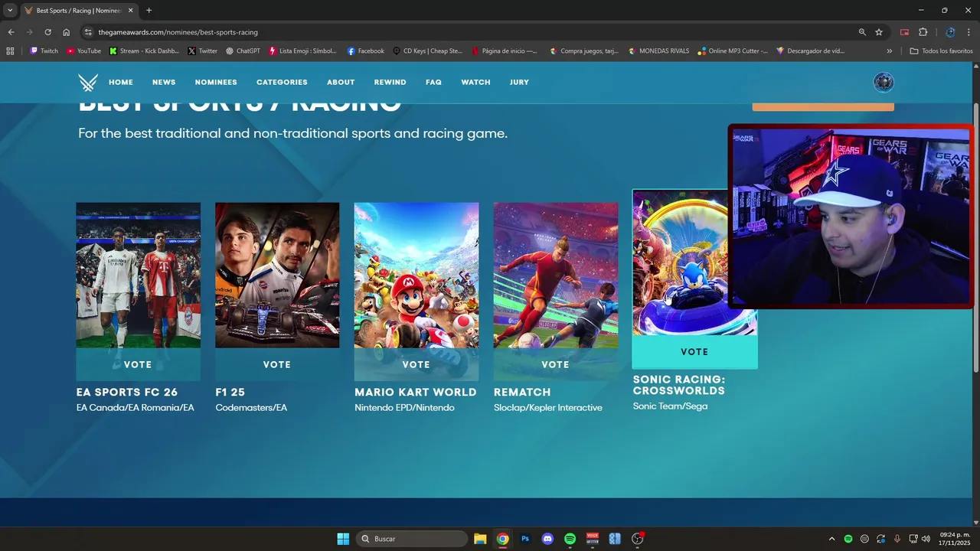The height and width of the screenshot is (551, 980).
Task: Open a new browser tab
Action: point(149,10)
